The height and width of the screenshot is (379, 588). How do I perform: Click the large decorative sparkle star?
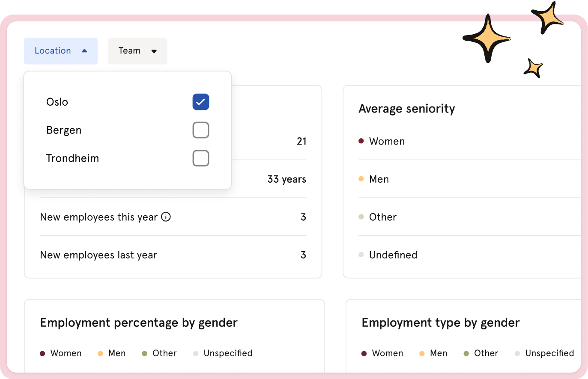487,39
